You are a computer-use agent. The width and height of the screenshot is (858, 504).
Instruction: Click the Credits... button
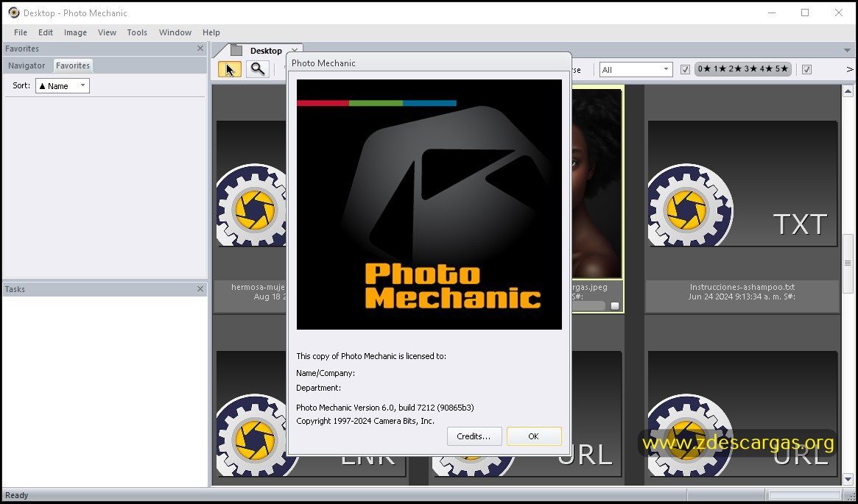(x=474, y=436)
